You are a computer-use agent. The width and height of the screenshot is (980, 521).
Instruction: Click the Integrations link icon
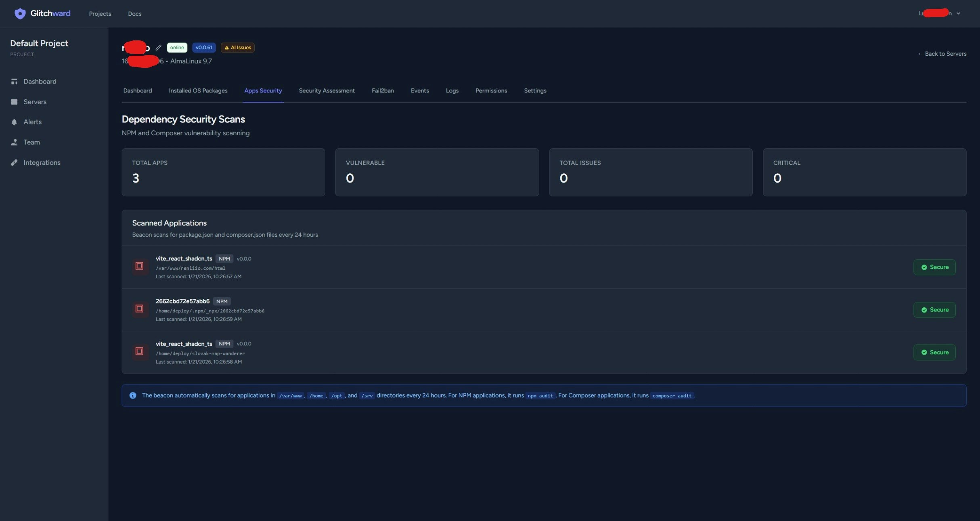(14, 162)
